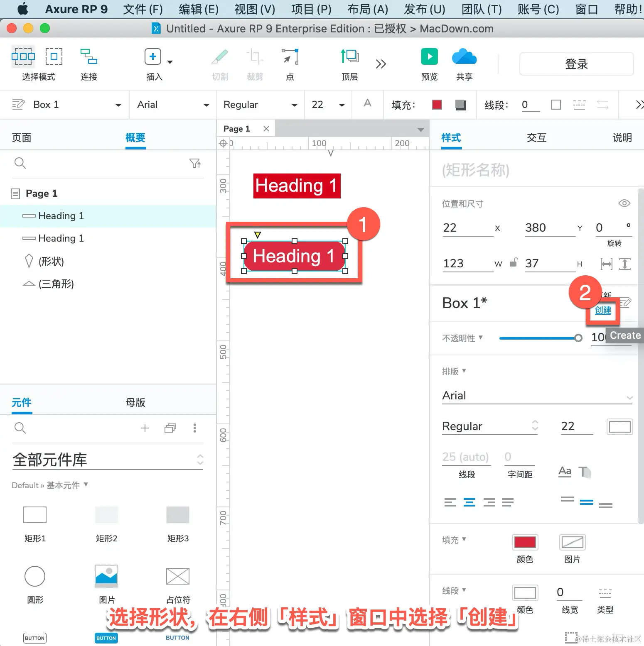Click the text color A icon

pos(368,103)
